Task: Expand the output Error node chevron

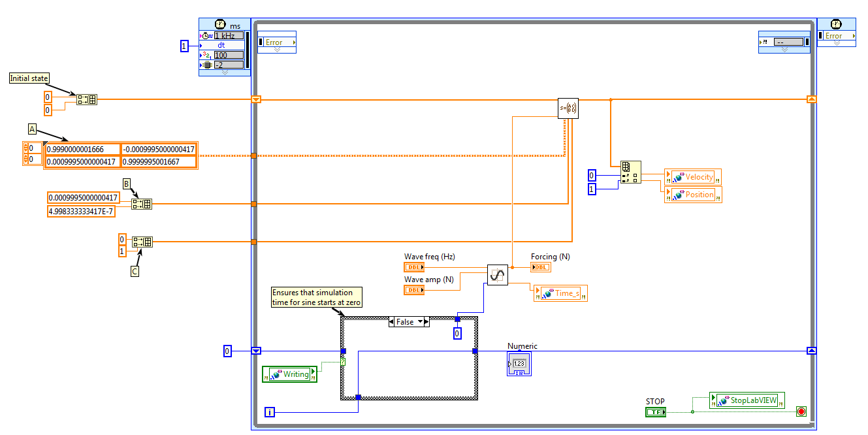Action: (837, 44)
